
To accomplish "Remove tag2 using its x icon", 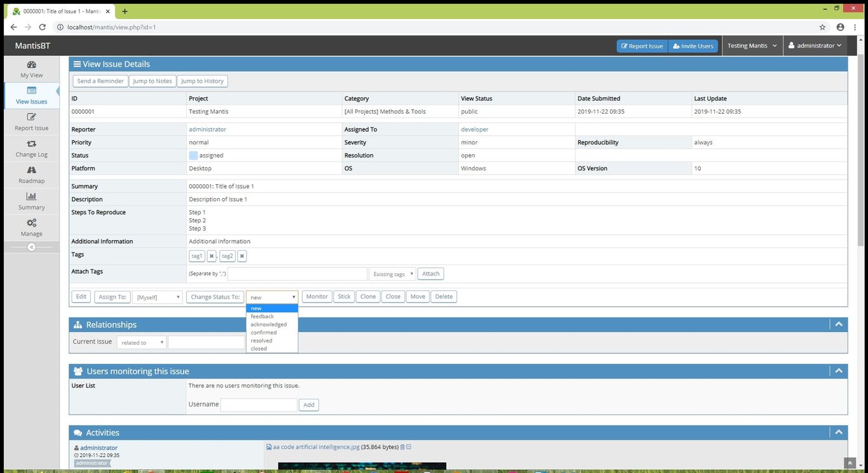I will click(241, 256).
